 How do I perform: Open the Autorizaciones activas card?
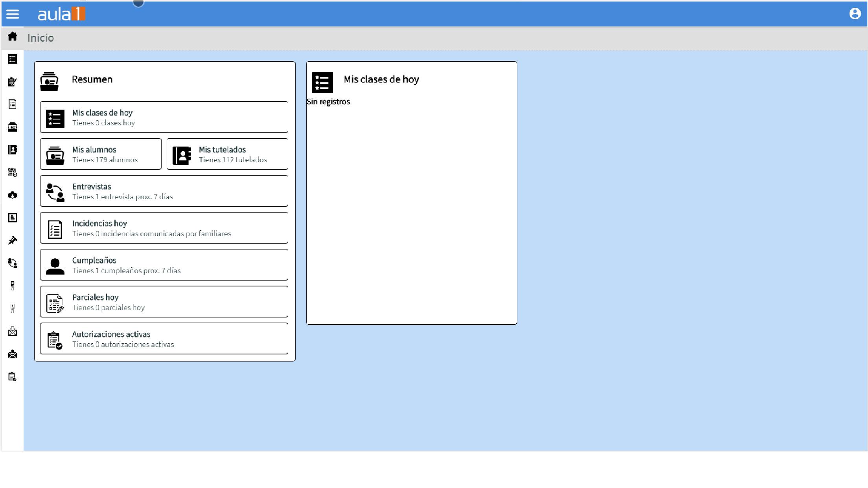coord(164,339)
